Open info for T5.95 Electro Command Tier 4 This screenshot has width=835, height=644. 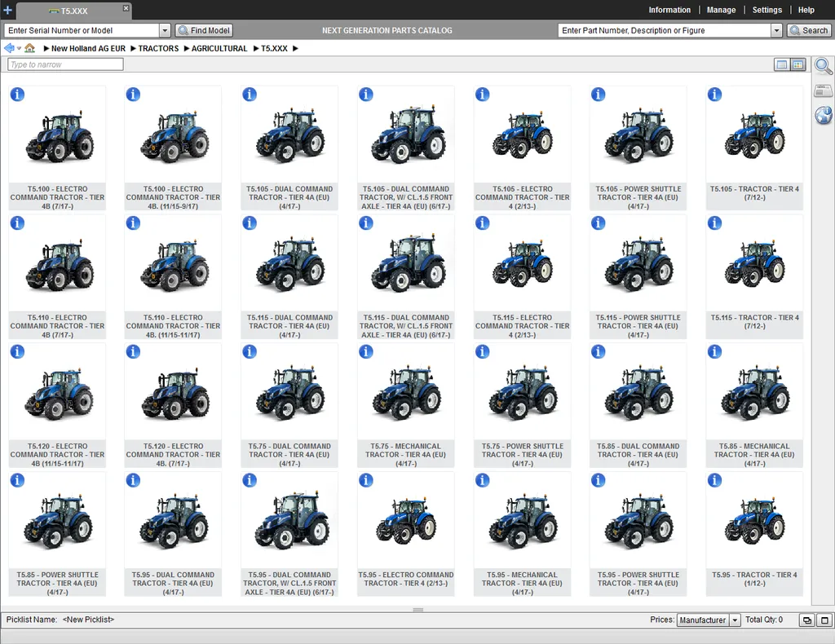click(x=366, y=481)
